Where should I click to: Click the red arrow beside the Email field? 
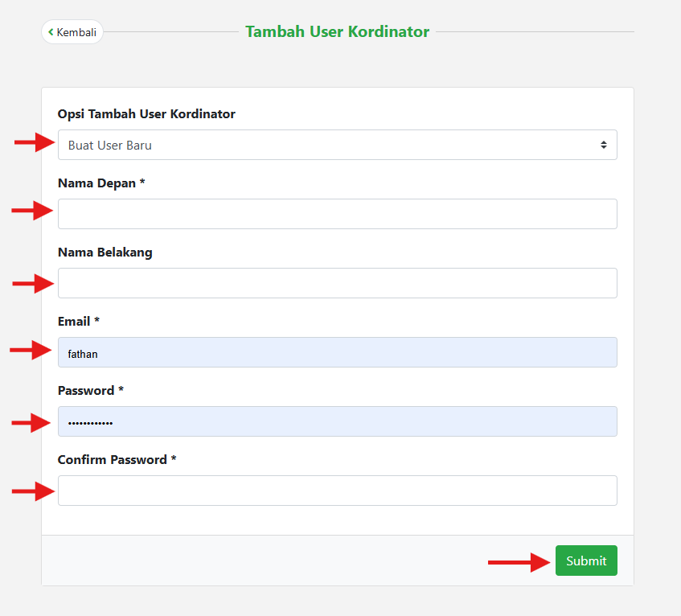click(x=31, y=351)
